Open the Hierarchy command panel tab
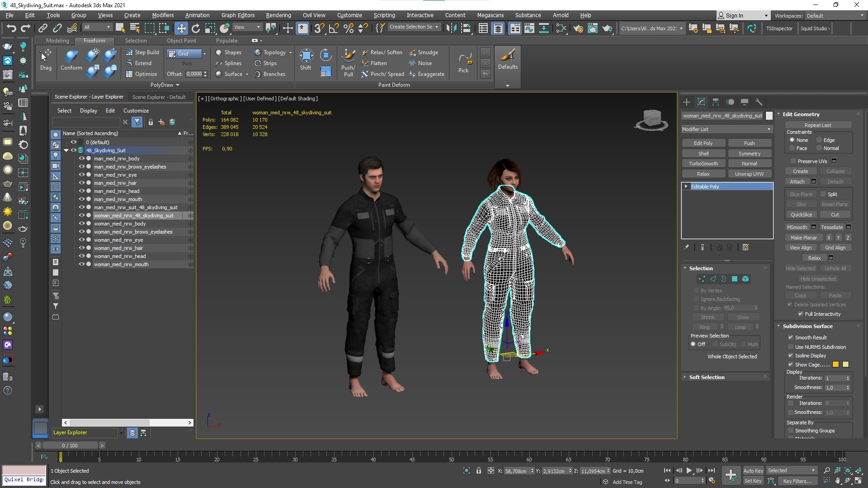 pyautogui.click(x=716, y=102)
